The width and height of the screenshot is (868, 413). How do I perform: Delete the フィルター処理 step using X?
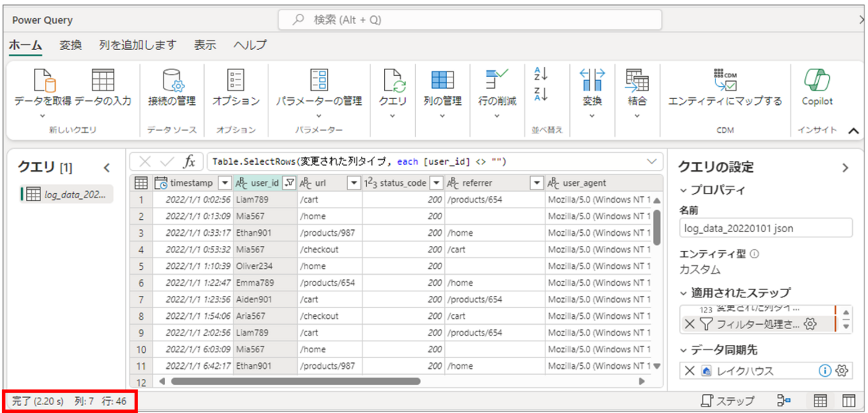tap(689, 324)
